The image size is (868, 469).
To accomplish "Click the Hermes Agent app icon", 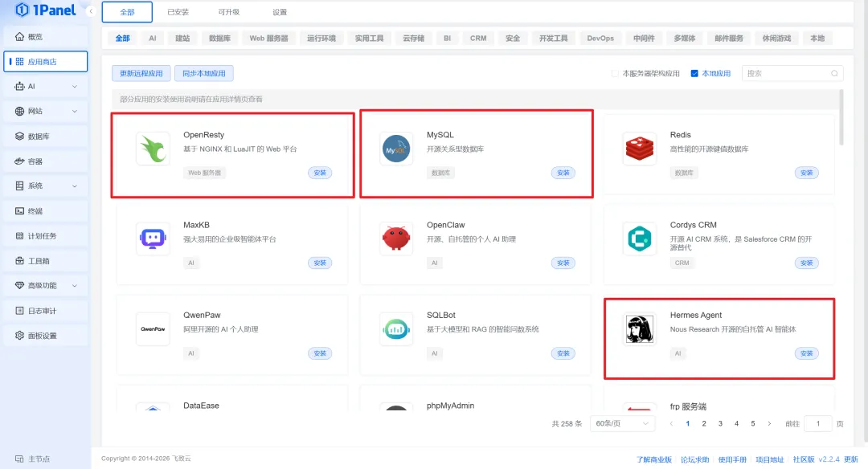I will (640, 328).
